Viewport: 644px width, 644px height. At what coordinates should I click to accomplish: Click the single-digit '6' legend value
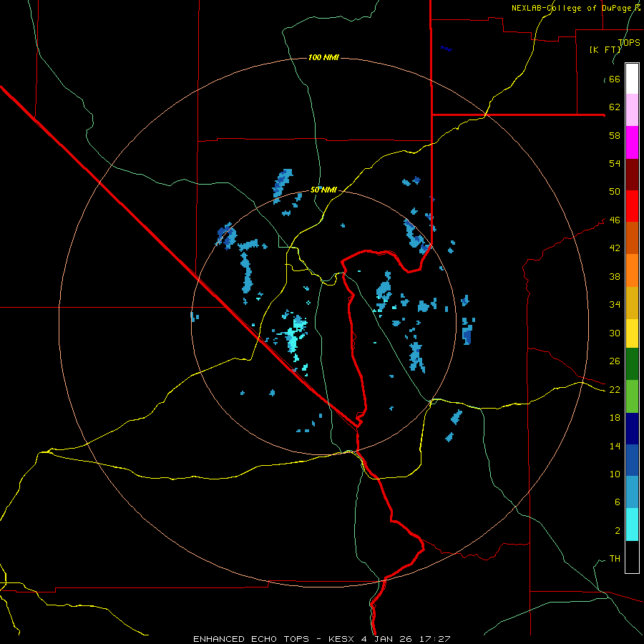617,502
